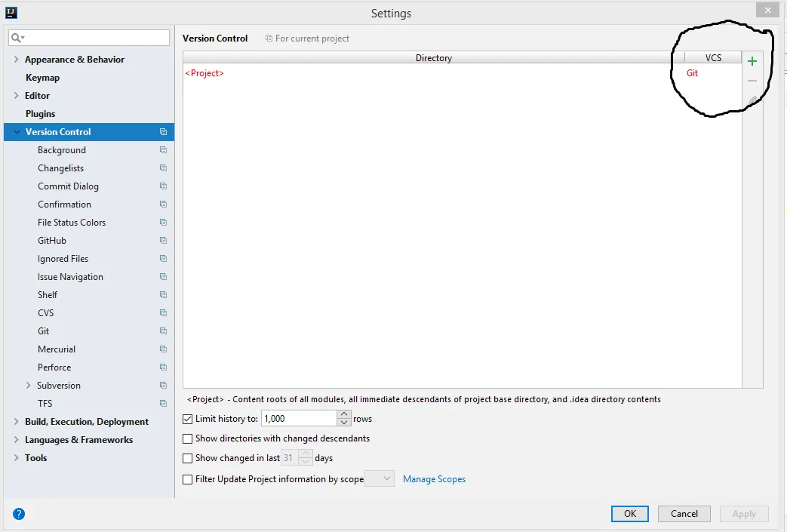Open help with the blue question mark icon
Image resolution: width=787 pixels, height=532 pixels.
pos(19,513)
